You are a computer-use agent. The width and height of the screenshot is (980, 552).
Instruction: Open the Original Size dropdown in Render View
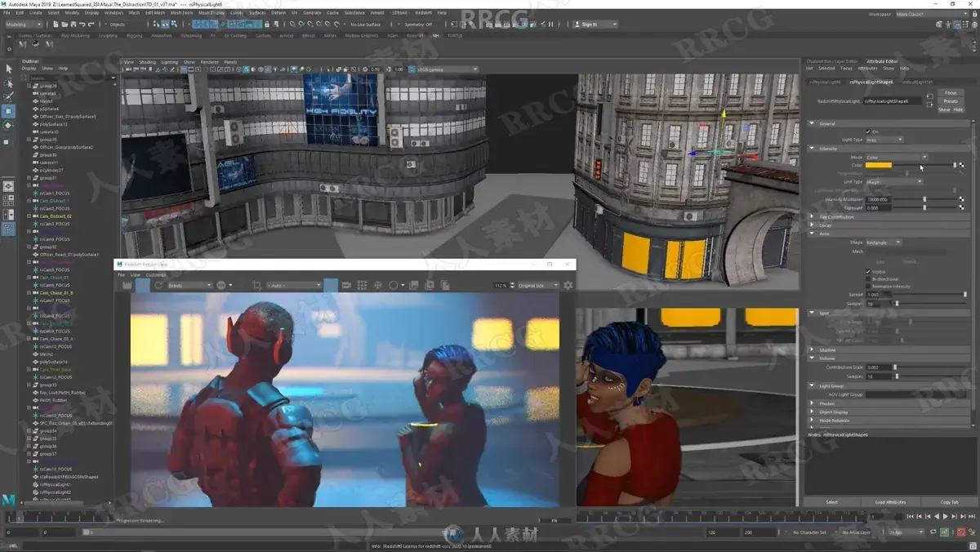coord(538,286)
